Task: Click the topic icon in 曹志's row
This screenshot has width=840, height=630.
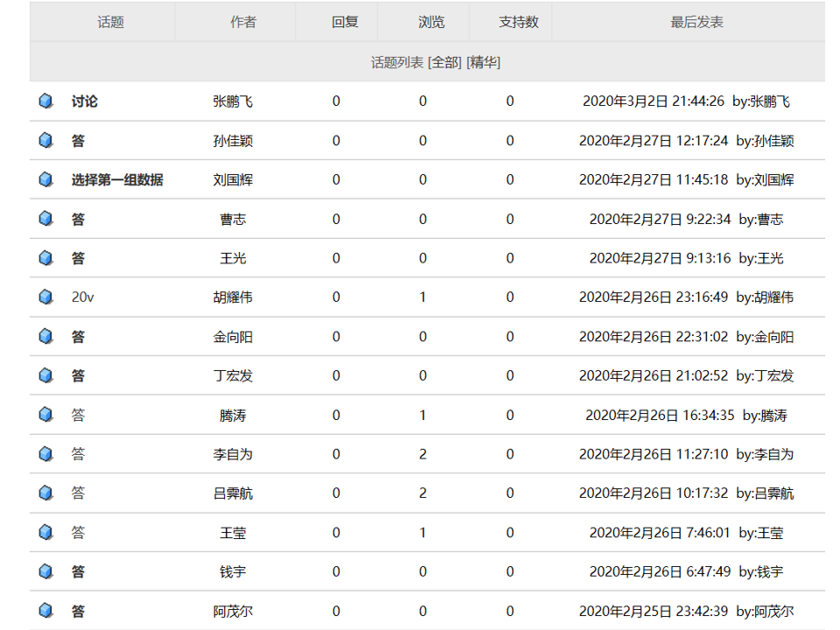Action: click(x=45, y=219)
